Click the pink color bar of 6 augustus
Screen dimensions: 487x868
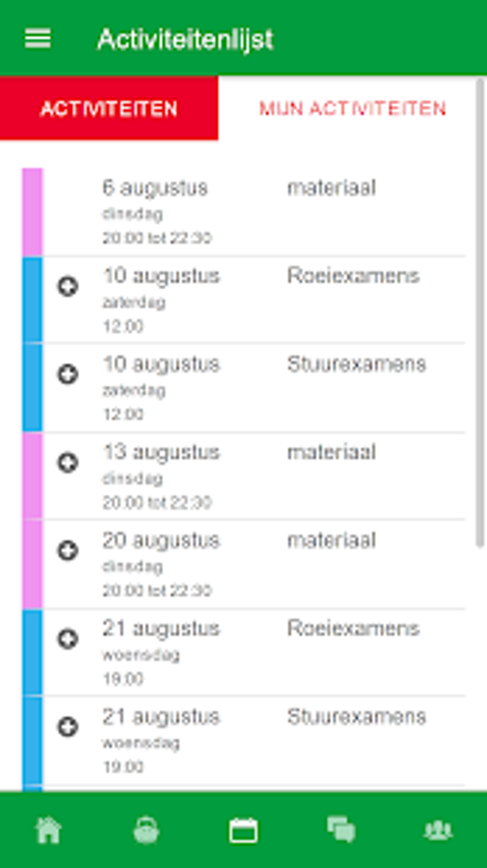[x=32, y=211]
